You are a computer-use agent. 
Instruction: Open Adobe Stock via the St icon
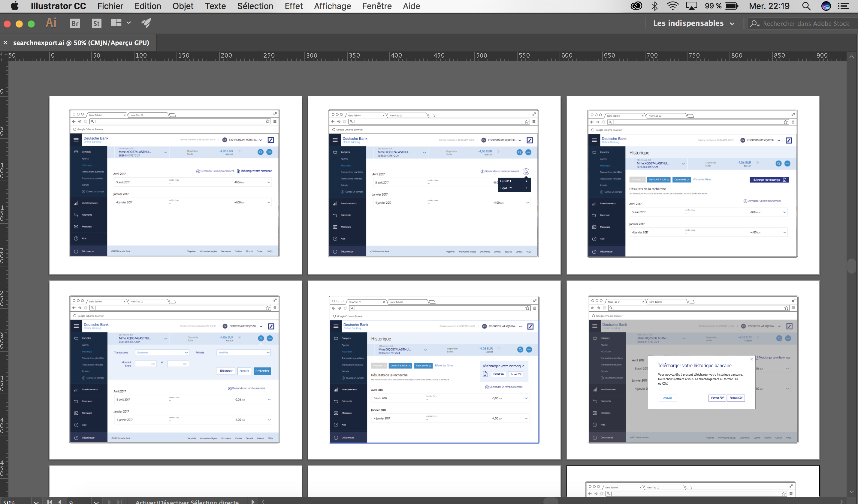coord(97,23)
